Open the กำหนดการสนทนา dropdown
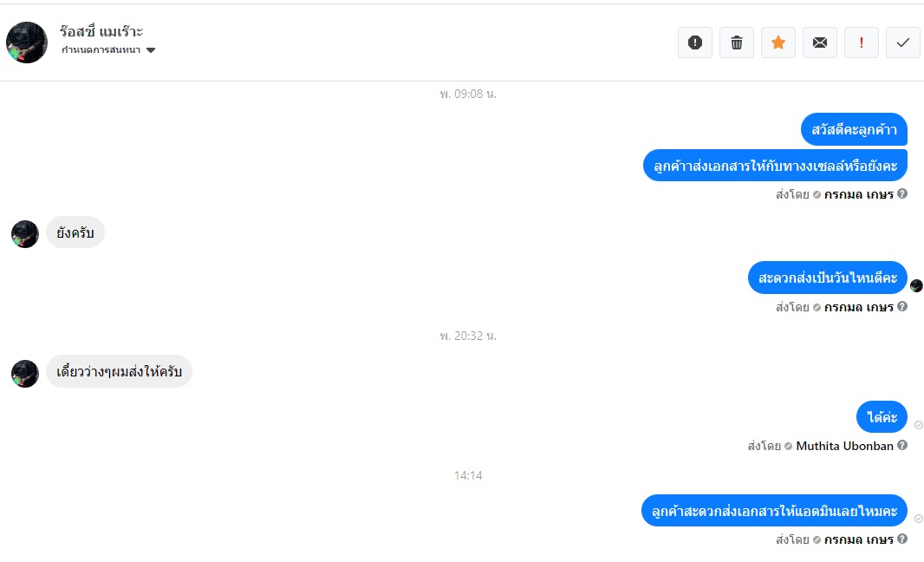This screenshot has height=562, width=924. pos(108,50)
